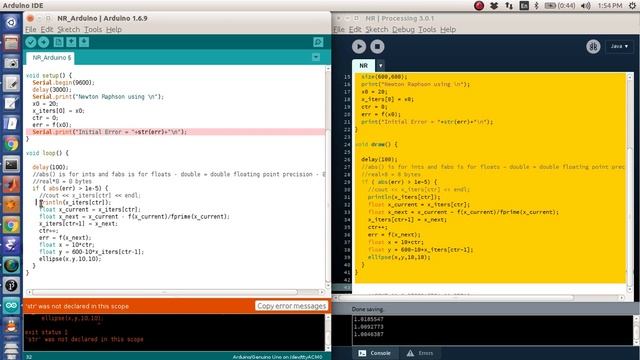Open Processing Help menu
Image resolution: width=640 pixels, height=360 pixels.
pyautogui.click(x=448, y=29)
